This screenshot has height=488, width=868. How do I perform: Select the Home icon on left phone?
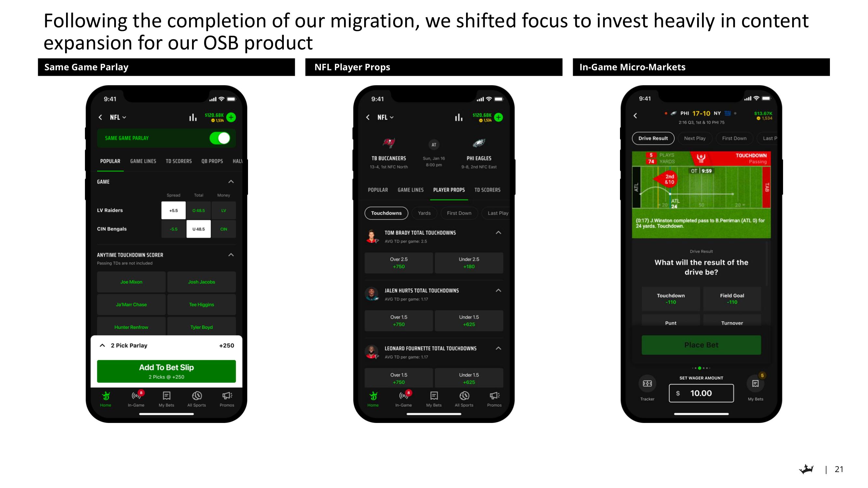tap(106, 396)
